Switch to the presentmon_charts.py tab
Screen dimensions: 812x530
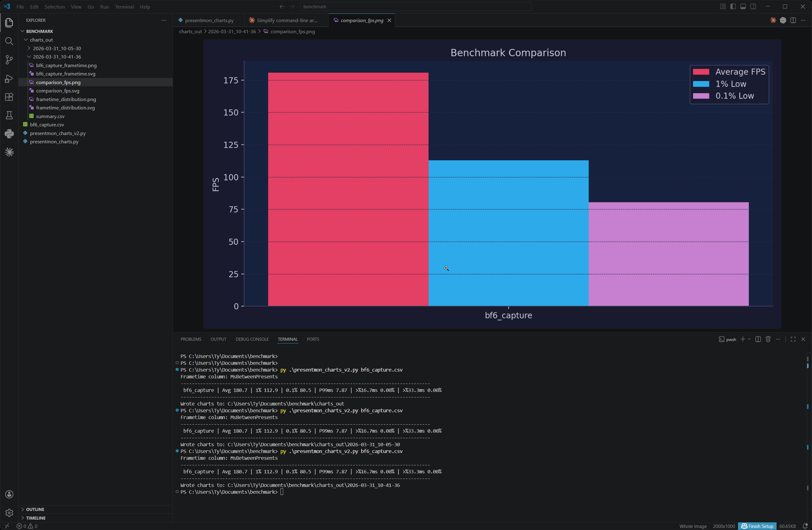(209, 20)
